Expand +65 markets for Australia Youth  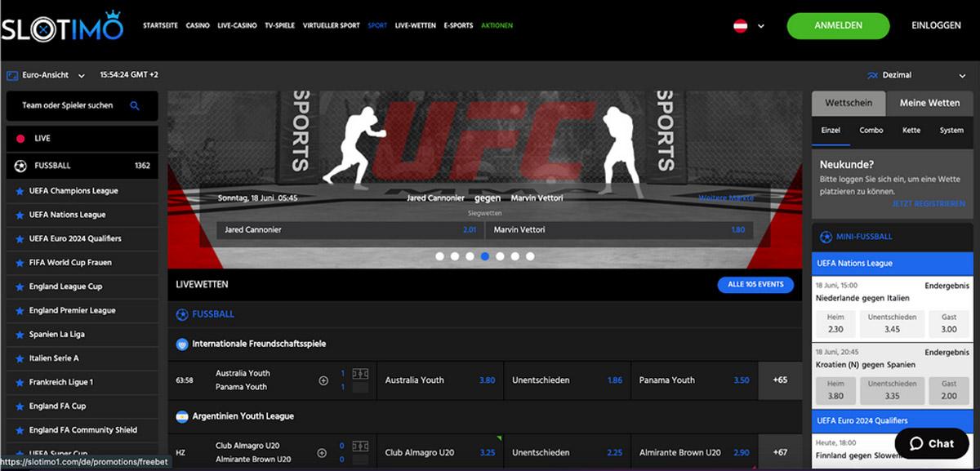(x=780, y=380)
